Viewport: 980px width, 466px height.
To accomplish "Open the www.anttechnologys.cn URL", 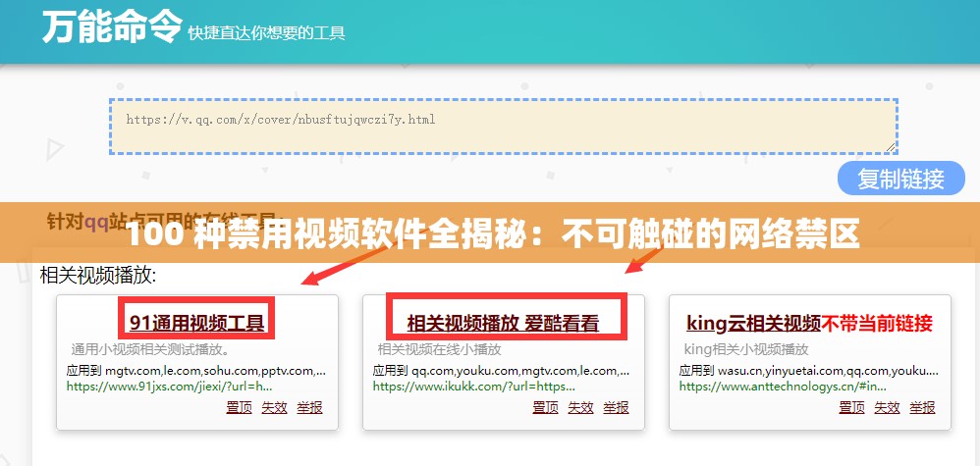I will click(x=783, y=387).
